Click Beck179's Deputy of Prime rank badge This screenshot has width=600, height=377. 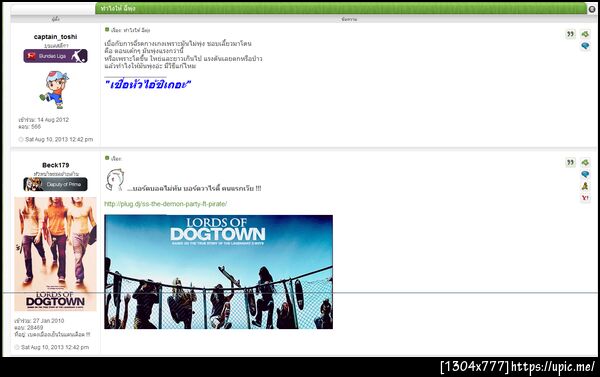pos(55,184)
